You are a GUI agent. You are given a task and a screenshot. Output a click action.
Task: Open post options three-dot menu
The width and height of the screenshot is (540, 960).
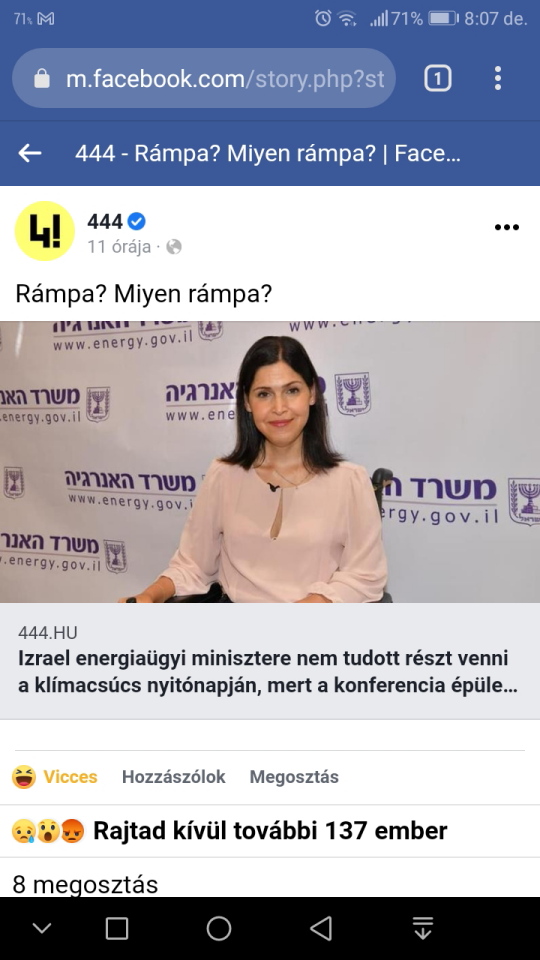pos(507,227)
